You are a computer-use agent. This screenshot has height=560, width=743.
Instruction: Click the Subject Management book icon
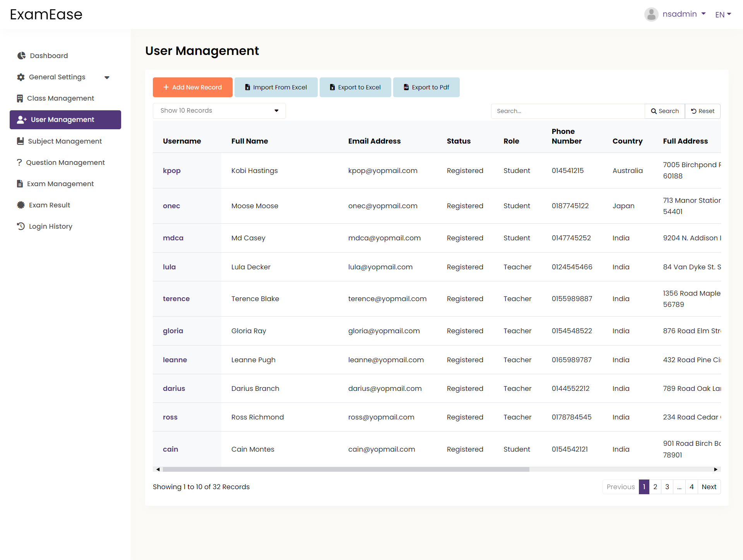tap(21, 141)
